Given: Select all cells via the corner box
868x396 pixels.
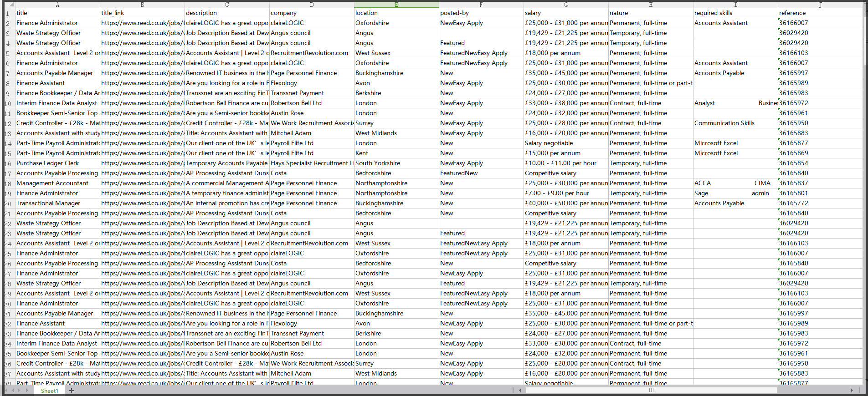Looking at the screenshot, I should [9, 5].
